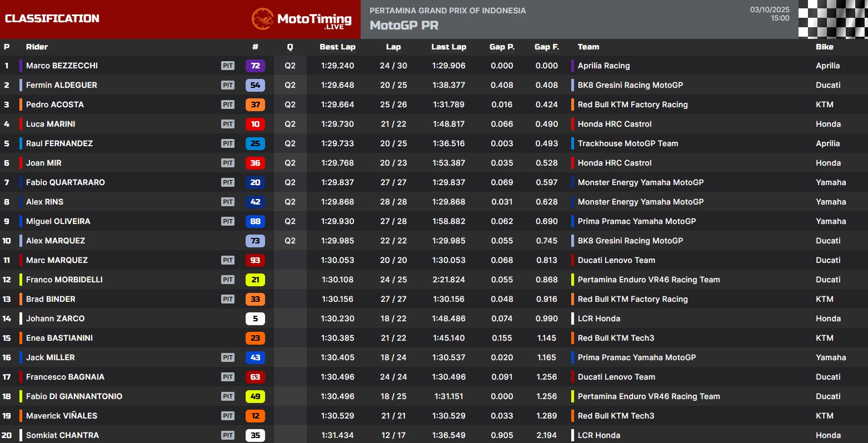Click the PIT badge beside Fermin Aldeguer
Viewport: 868px width, 443px height.
pyautogui.click(x=228, y=85)
